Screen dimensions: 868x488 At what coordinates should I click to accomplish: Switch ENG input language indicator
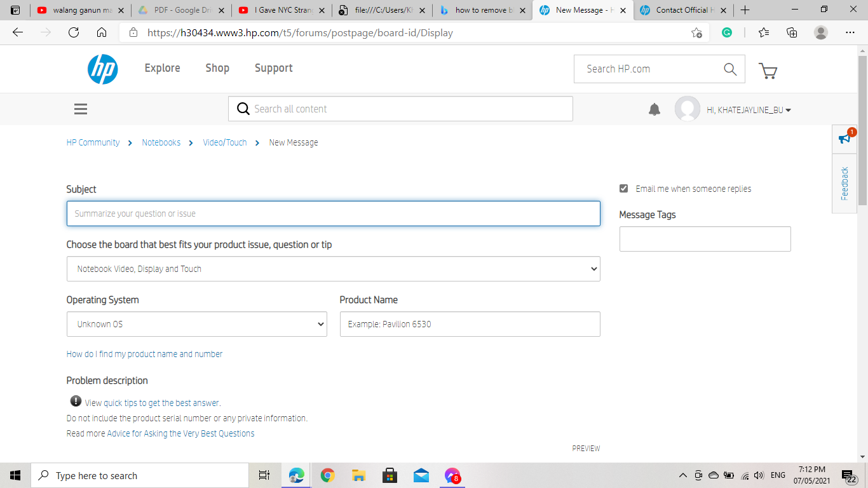pos(778,475)
